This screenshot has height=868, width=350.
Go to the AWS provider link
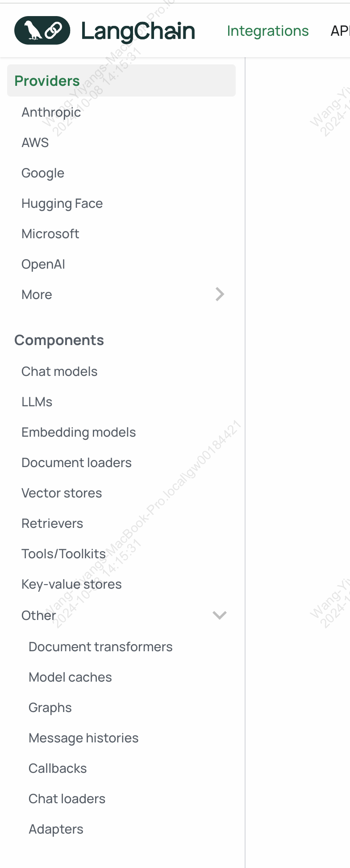click(x=35, y=143)
